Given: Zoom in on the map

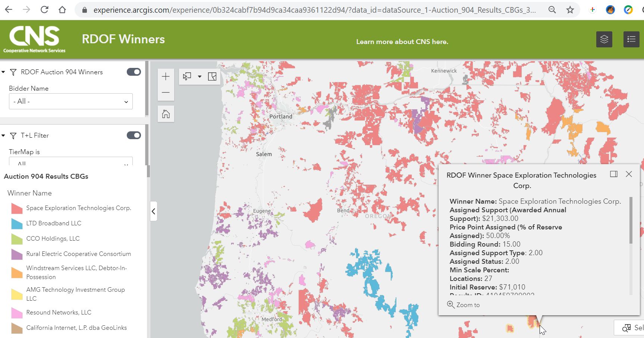Looking at the screenshot, I should (x=166, y=76).
